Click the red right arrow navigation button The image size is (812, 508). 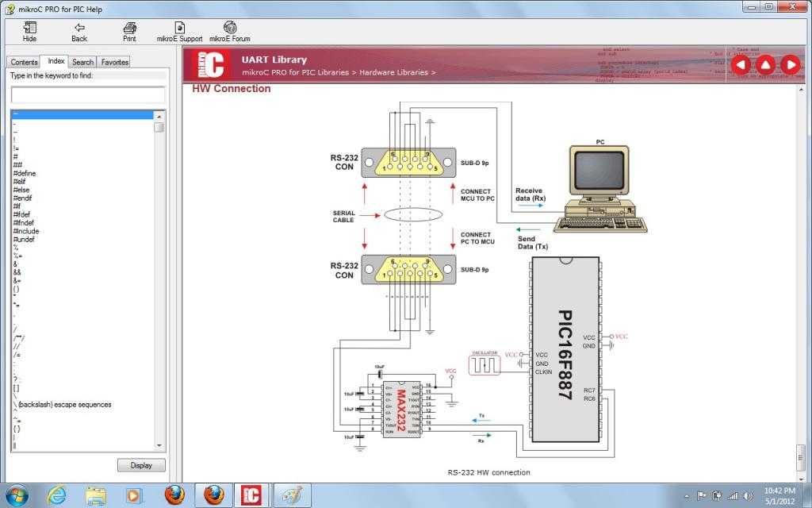[x=791, y=65]
